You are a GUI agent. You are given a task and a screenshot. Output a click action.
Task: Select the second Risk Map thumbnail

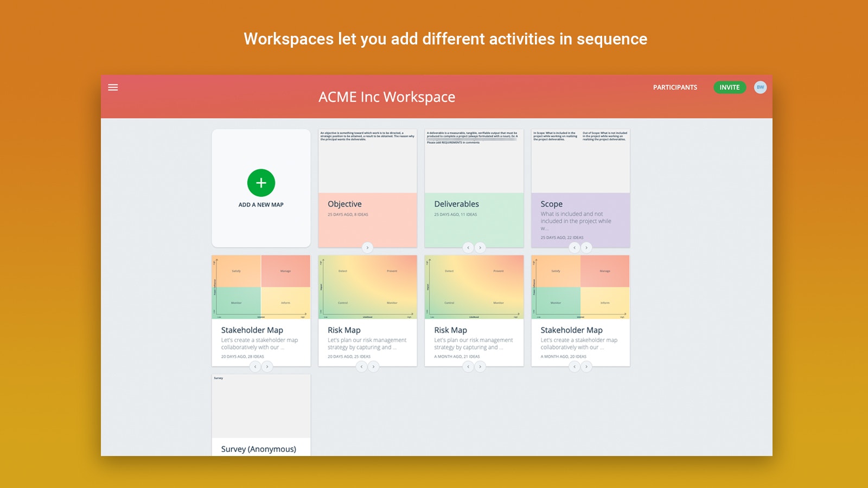[x=474, y=287]
